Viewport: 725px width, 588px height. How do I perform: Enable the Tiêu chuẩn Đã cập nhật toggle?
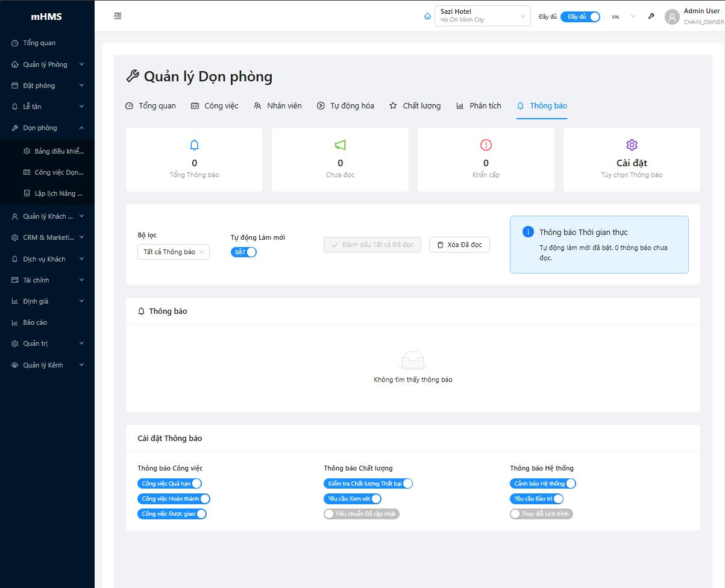pyautogui.click(x=361, y=514)
